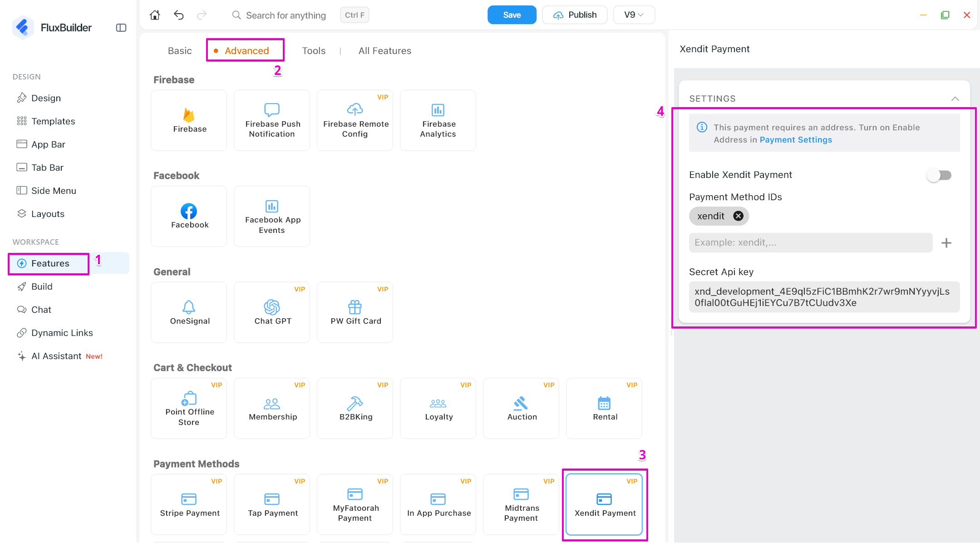Open the Payment Settings link

coord(796,140)
